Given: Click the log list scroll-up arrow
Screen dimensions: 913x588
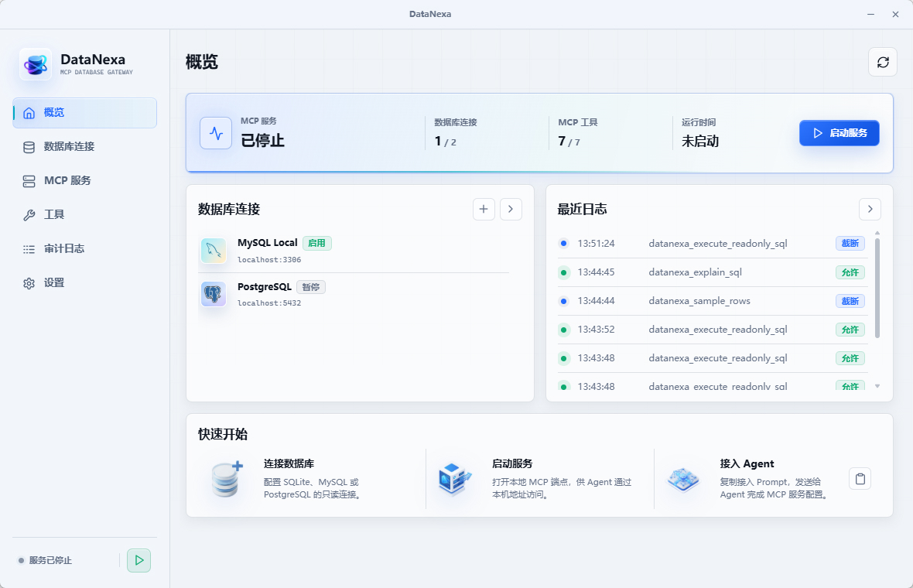Looking at the screenshot, I should coord(877,233).
